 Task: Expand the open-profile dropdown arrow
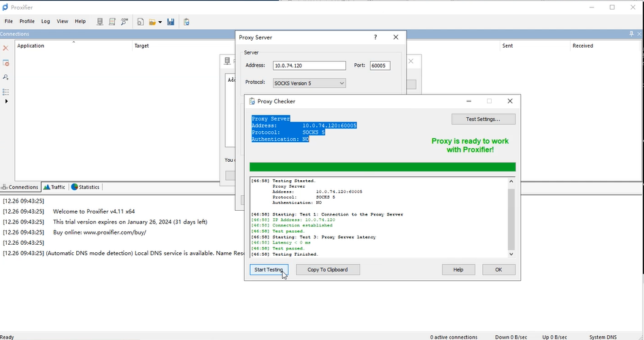coord(160,22)
